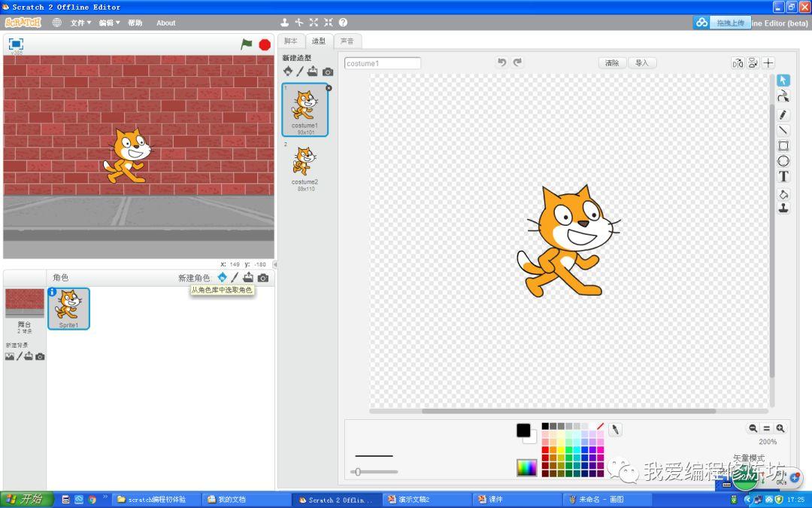This screenshot has width=812, height=508.
Task: Select costume2 thumbnail
Action: [x=304, y=166]
